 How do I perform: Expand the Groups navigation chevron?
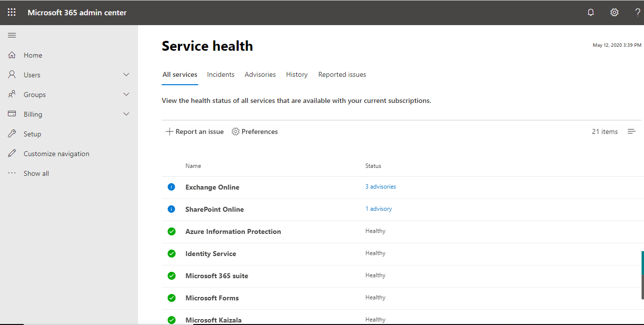point(126,95)
